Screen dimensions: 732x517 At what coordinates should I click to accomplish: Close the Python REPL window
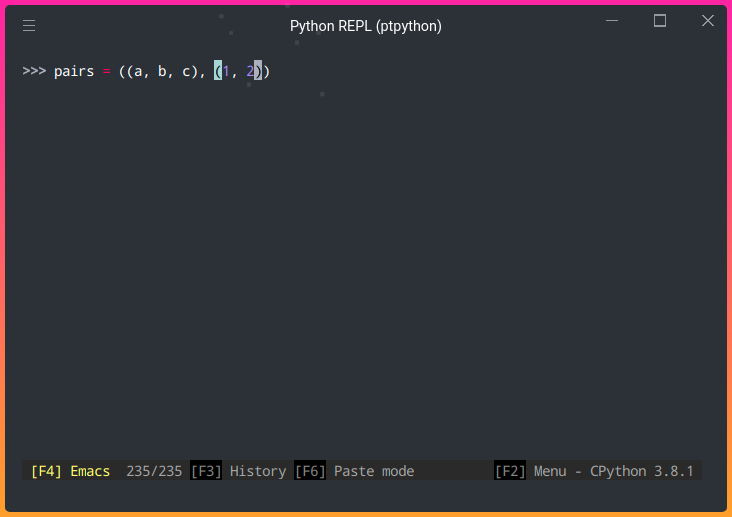708,21
